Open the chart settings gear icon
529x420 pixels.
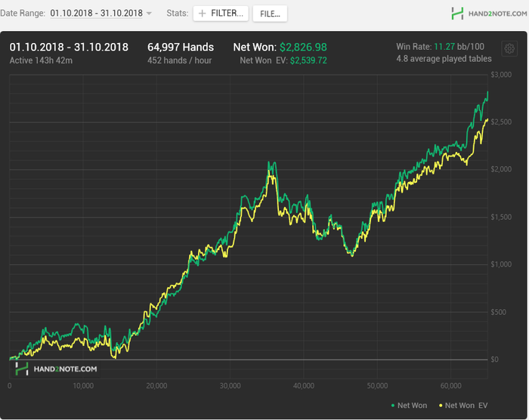click(x=509, y=48)
